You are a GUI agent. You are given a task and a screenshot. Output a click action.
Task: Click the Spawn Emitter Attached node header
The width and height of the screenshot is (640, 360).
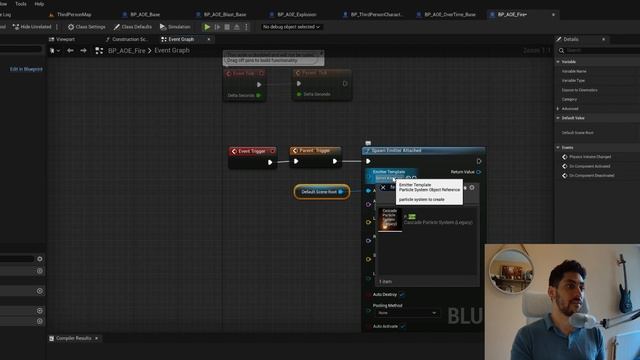(424, 151)
